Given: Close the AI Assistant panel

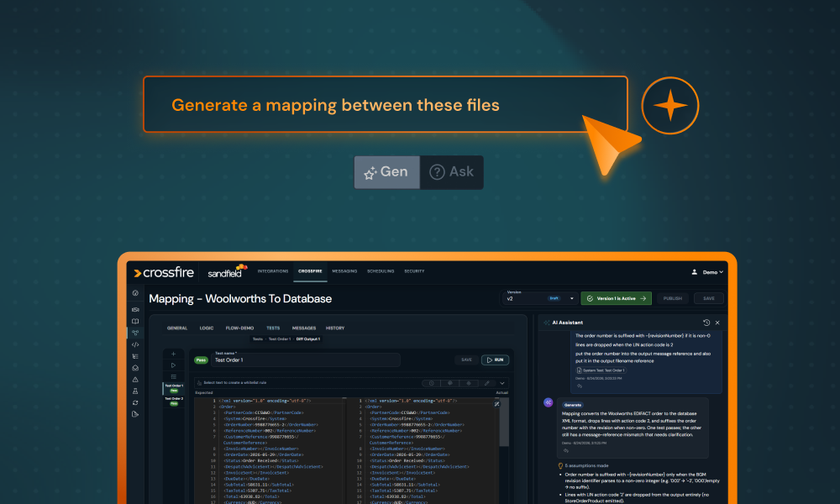Looking at the screenshot, I should [717, 323].
